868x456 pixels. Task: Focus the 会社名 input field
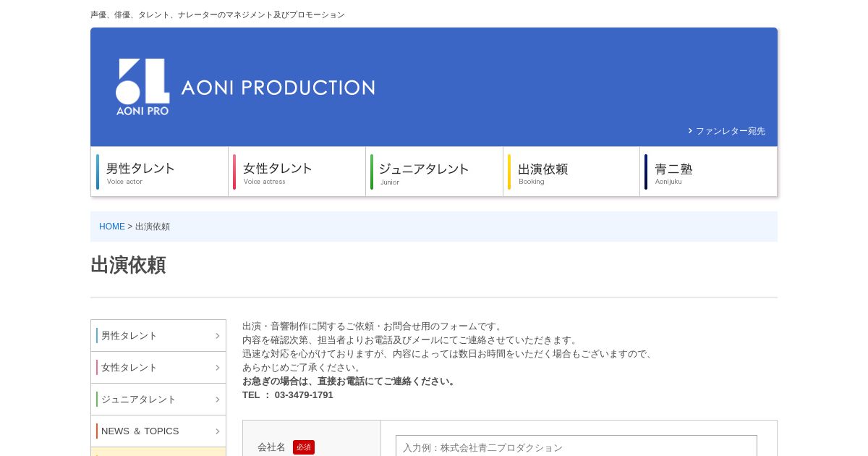pos(576,446)
